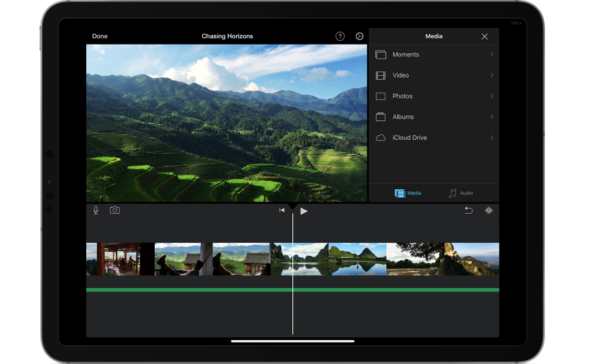
Task: Expand the Moments media category
Action: pyautogui.click(x=433, y=54)
